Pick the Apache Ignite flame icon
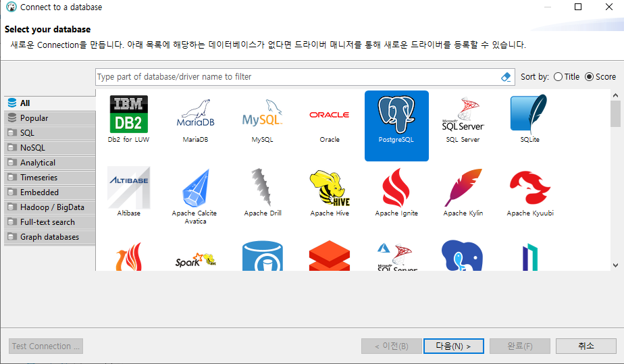This screenshot has width=624, height=364. [396, 188]
